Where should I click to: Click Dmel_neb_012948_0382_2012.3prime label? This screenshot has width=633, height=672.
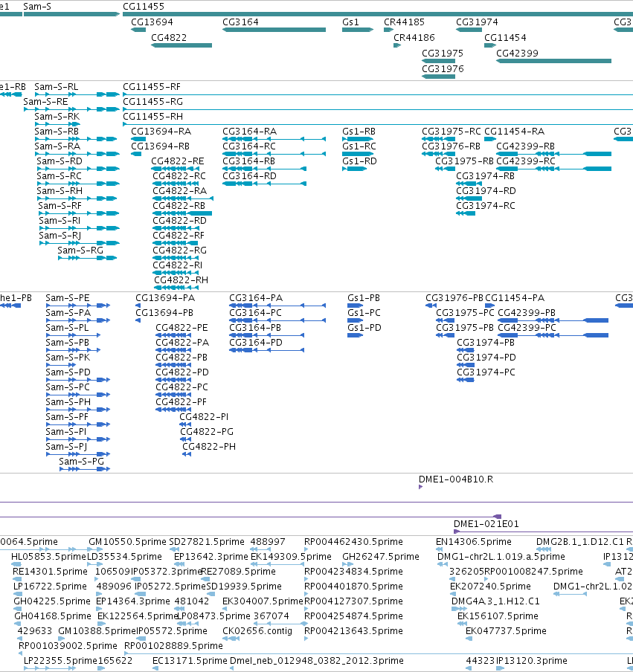317,661
